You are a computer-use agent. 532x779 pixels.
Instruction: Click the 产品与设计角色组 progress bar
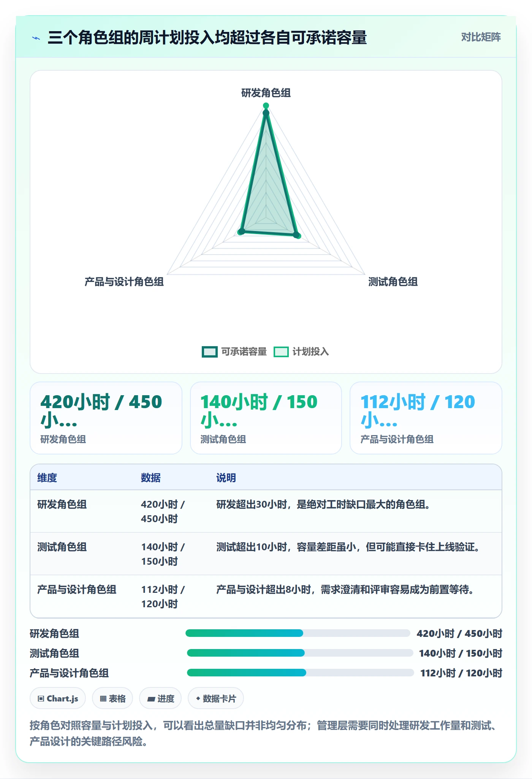(x=300, y=673)
